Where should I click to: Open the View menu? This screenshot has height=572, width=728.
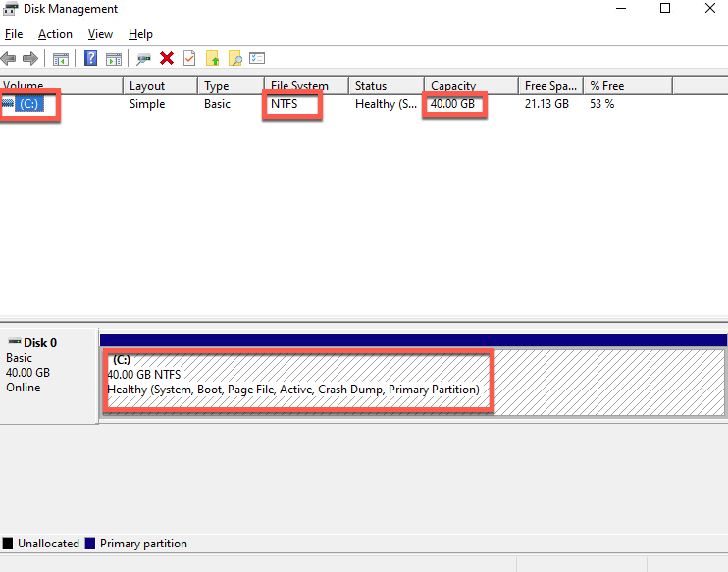100,34
